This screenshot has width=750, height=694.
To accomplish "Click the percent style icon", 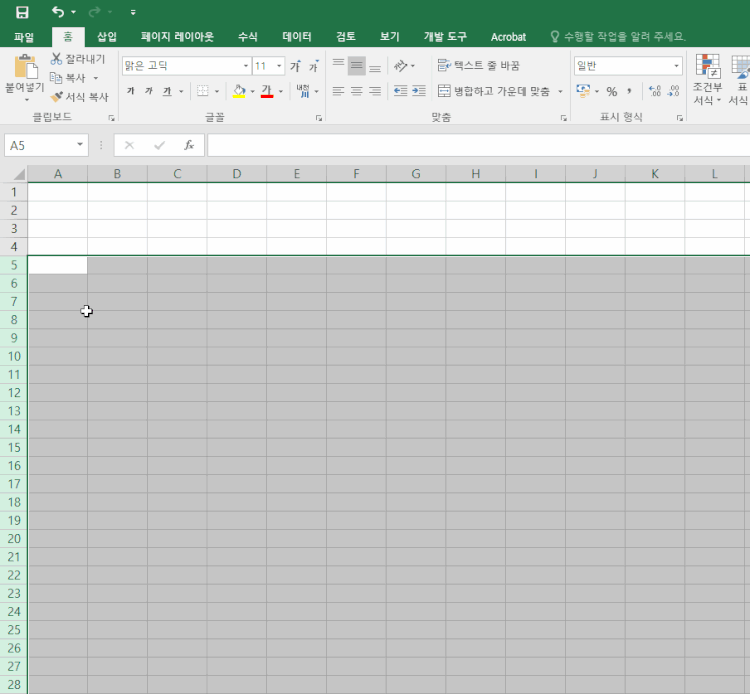I will pos(611,91).
